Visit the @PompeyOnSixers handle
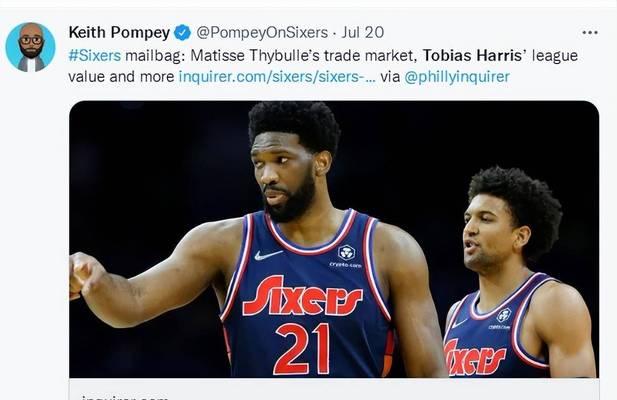617x400 pixels. (x=262, y=33)
